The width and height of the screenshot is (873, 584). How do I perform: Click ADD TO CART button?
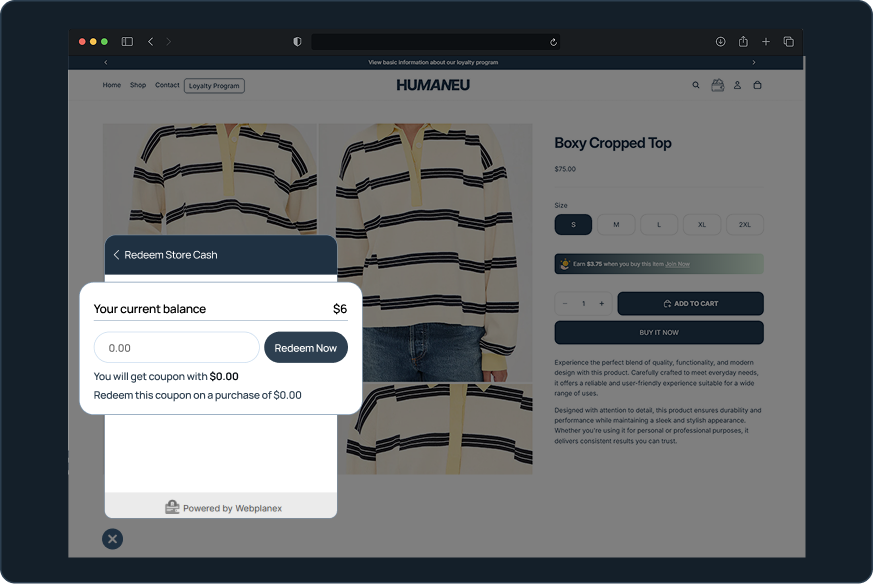pyautogui.click(x=690, y=303)
